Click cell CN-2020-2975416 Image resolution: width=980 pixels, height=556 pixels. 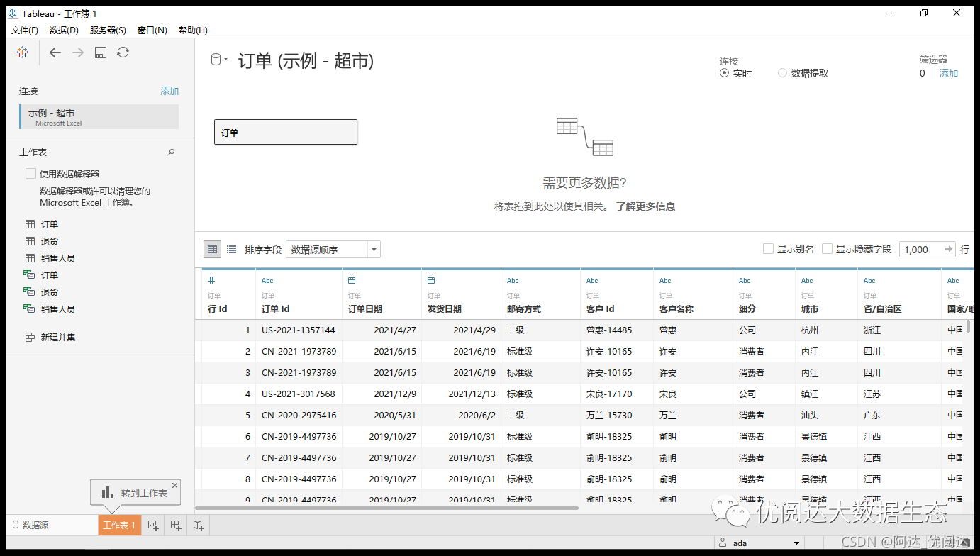pos(299,415)
